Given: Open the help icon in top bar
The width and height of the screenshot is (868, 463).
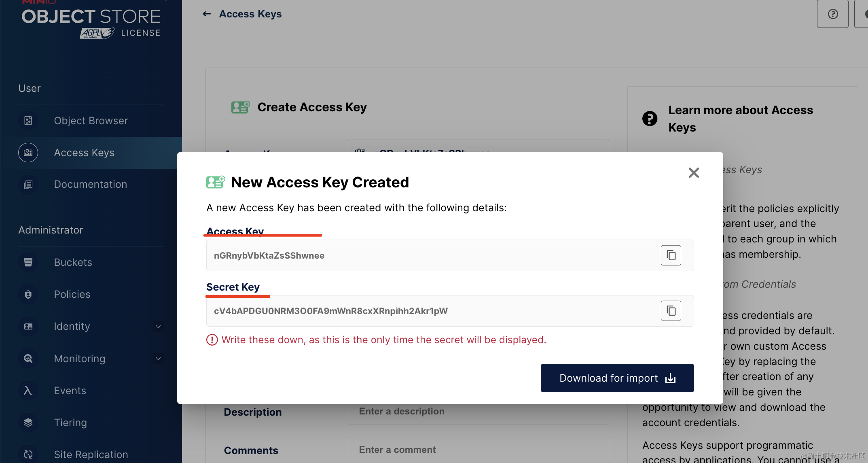Looking at the screenshot, I should point(832,14).
